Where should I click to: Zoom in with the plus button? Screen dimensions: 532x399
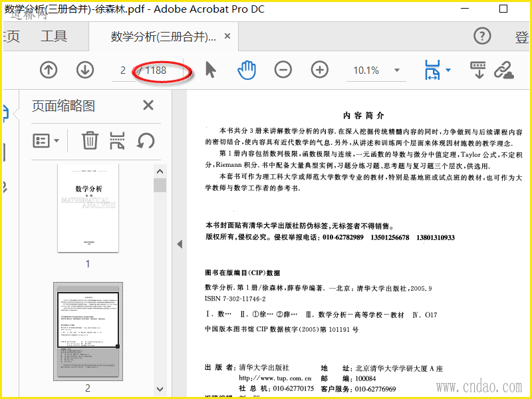(x=320, y=70)
